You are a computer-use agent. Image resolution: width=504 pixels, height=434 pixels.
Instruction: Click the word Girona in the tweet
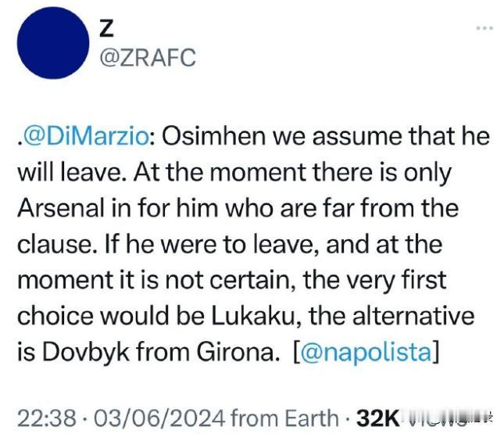pos(237,352)
